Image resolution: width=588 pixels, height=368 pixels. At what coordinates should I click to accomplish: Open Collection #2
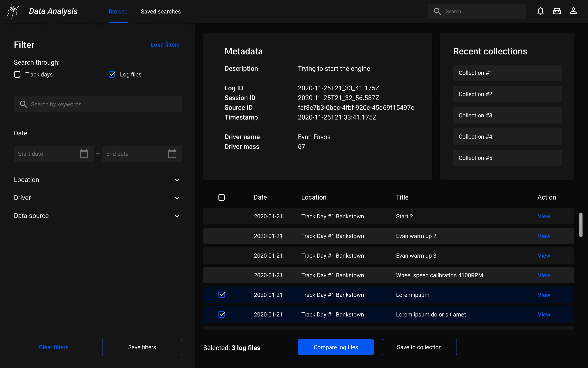point(507,94)
